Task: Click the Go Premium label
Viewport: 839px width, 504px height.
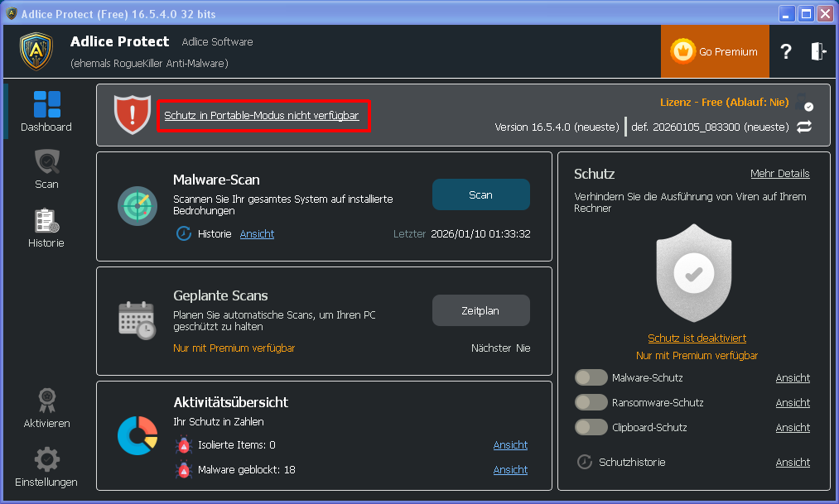Action: 728,52
